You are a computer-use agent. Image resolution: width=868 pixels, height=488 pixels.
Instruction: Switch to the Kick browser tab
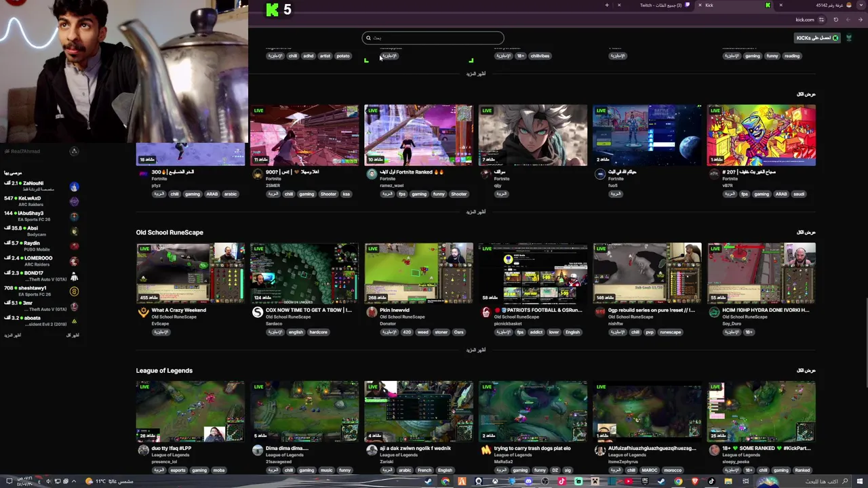[734, 5]
